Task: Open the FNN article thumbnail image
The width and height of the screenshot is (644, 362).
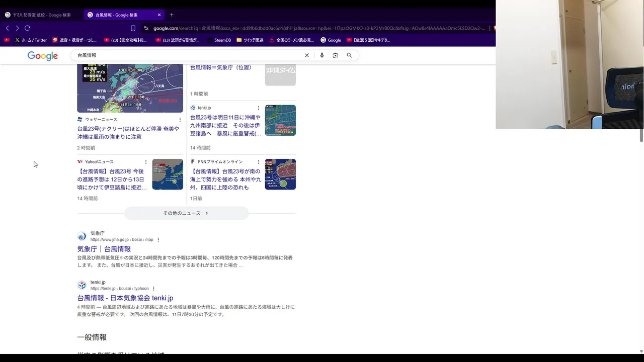Action: (280, 174)
